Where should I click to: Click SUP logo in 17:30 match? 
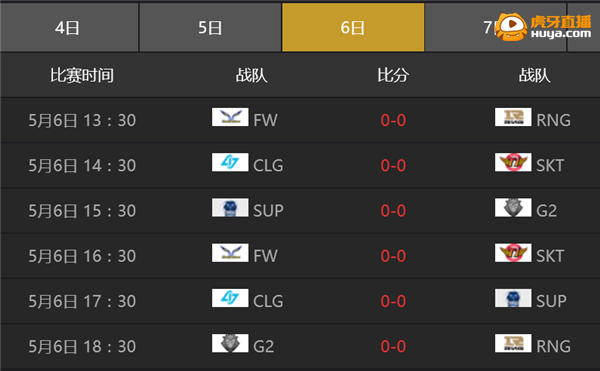click(x=513, y=298)
